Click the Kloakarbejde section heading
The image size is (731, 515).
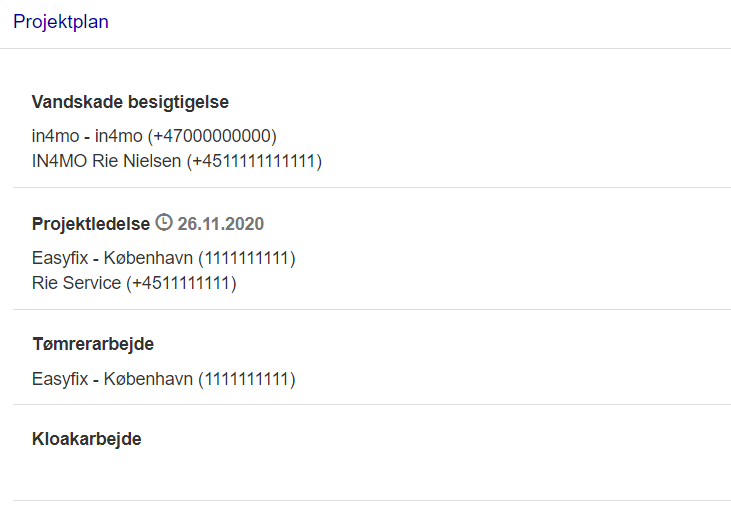click(x=86, y=439)
